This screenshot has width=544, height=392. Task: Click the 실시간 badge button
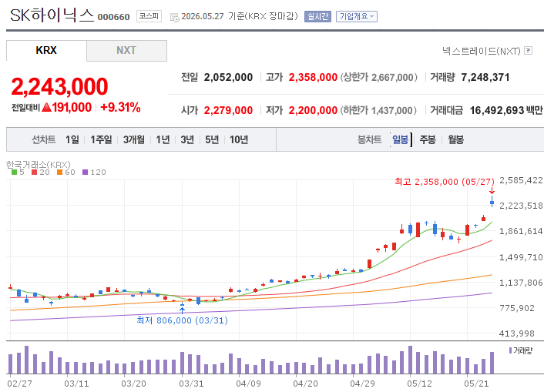(x=317, y=16)
